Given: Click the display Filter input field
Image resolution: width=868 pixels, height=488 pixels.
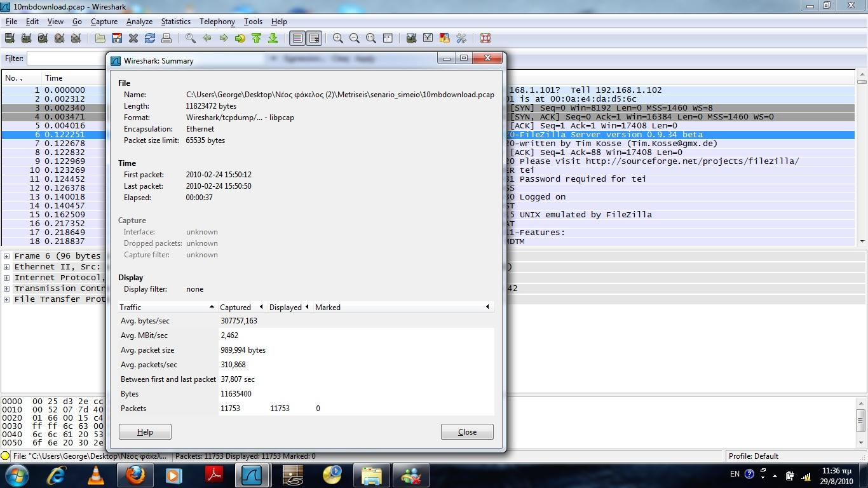Looking at the screenshot, I should [66, 58].
